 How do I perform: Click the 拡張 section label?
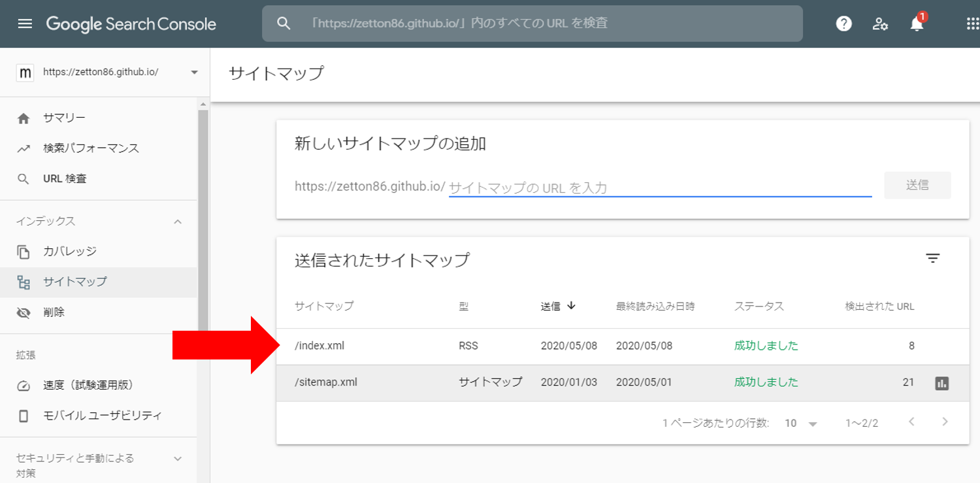tap(26, 355)
